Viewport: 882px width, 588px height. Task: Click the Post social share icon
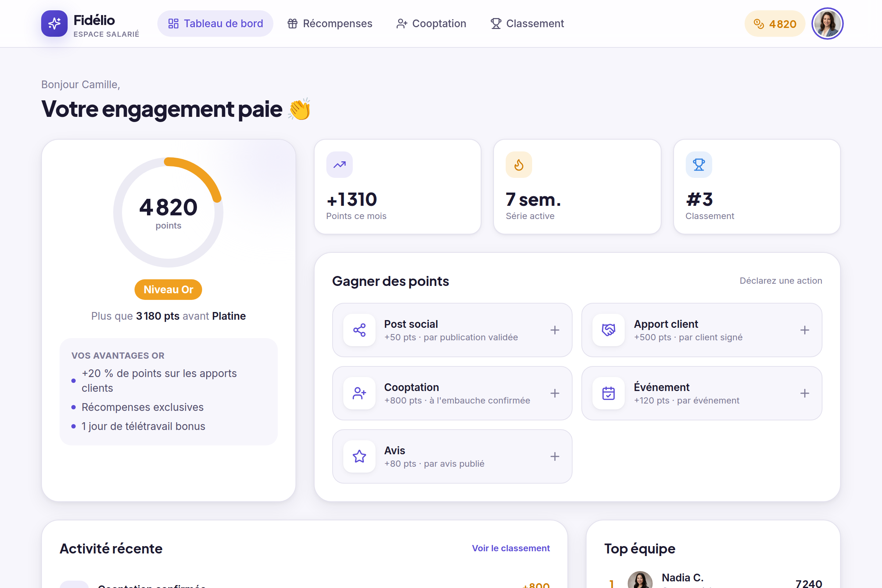359,330
